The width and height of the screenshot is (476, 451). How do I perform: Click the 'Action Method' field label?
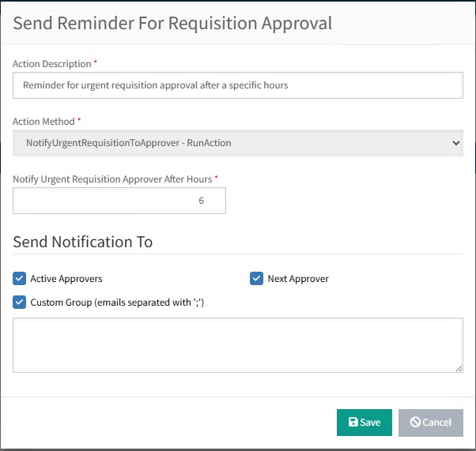coord(43,122)
